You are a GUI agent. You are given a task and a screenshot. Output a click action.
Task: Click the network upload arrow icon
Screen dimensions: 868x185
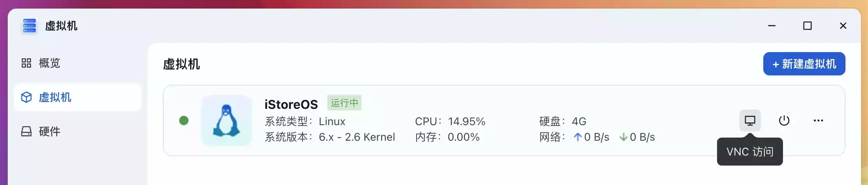578,137
